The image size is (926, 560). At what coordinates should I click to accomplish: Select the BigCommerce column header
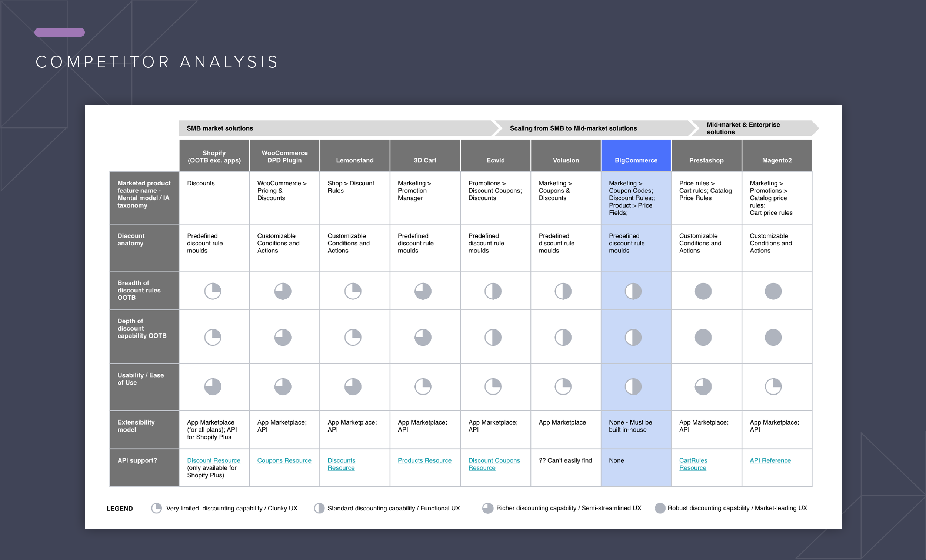pos(636,155)
